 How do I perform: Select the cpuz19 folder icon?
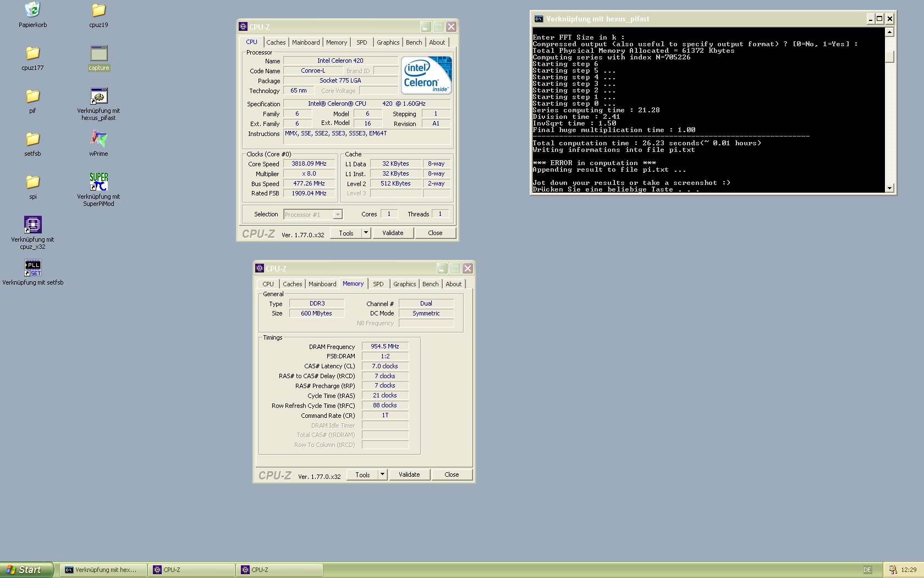[98, 10]
